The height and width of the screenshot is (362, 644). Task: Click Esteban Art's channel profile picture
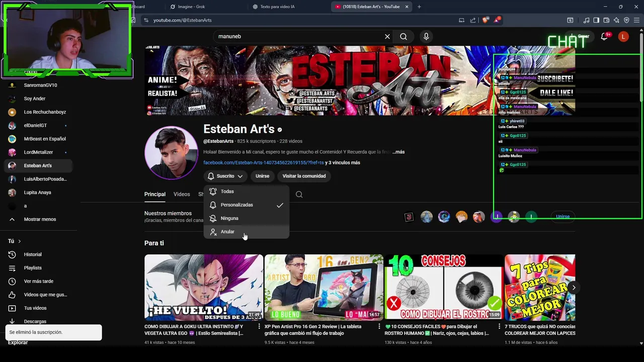pos(171,152)
